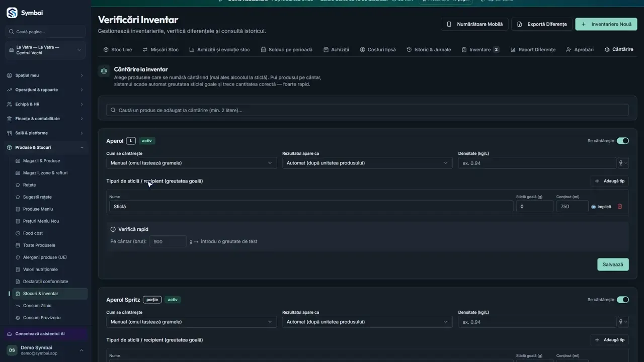Toggle Se cântărește switch for Aperol Spritz
The width and height of the screenshot is (644, 362).
[x=623, y=300]
